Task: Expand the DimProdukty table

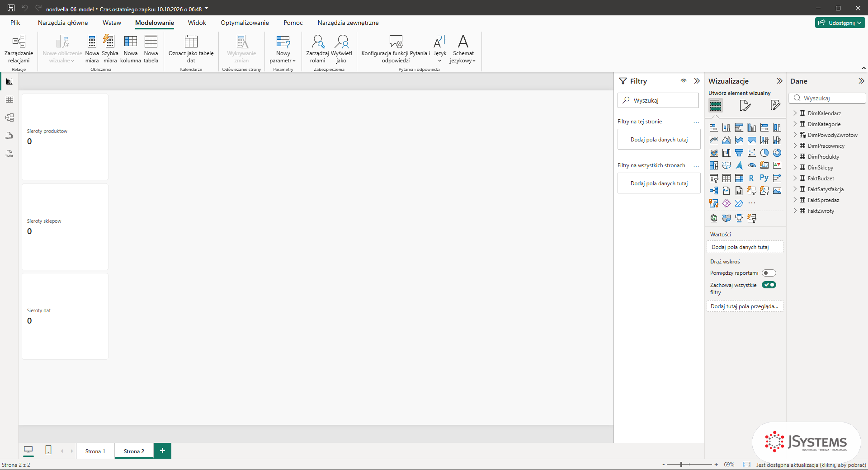Action: (795, 156)
